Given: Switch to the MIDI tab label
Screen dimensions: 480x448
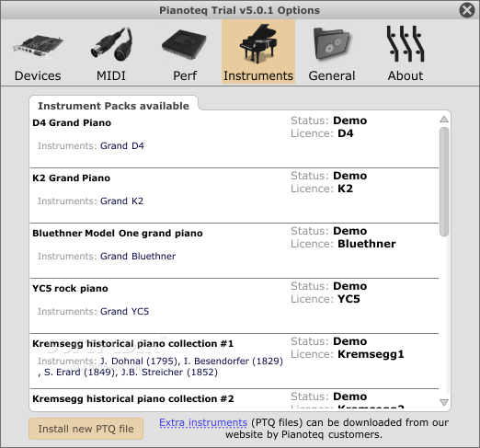Looking at the screenshot, I should pos(111,75).
